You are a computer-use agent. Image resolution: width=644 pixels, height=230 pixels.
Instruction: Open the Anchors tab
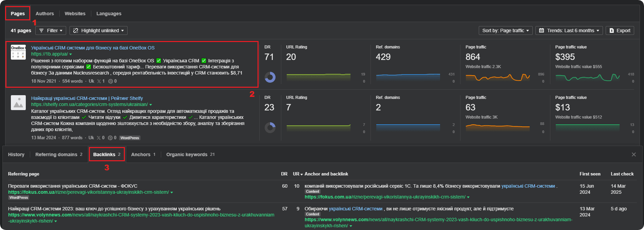[x=143, y=154]
